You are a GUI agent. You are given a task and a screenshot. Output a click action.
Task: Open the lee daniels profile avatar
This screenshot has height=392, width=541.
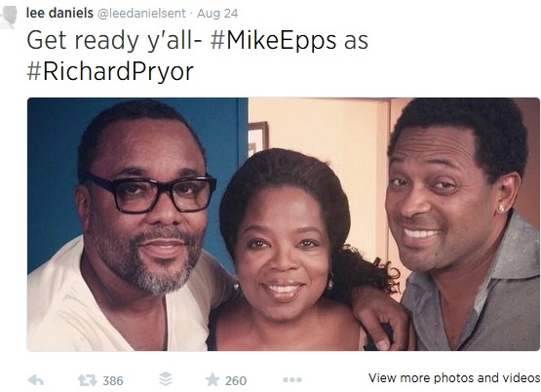[8, 17]
